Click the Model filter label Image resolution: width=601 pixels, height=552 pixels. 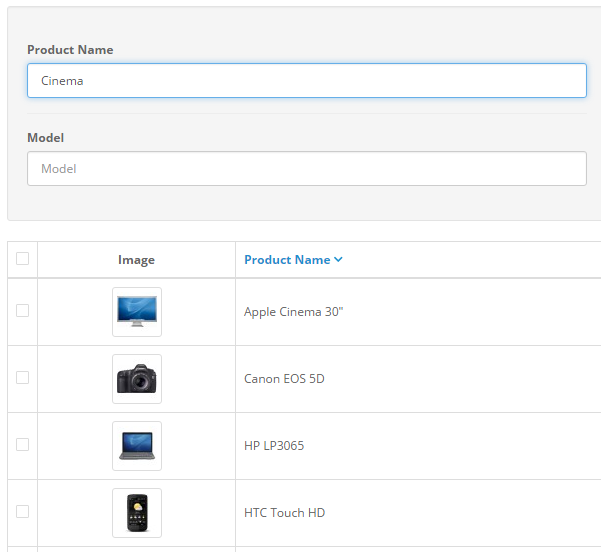tap(46, 138)
